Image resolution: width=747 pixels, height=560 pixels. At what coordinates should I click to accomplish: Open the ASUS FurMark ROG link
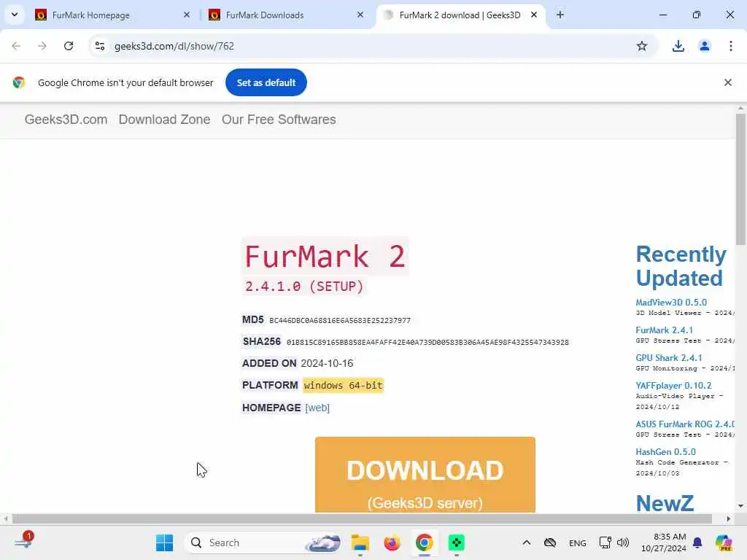coord(685,424)
